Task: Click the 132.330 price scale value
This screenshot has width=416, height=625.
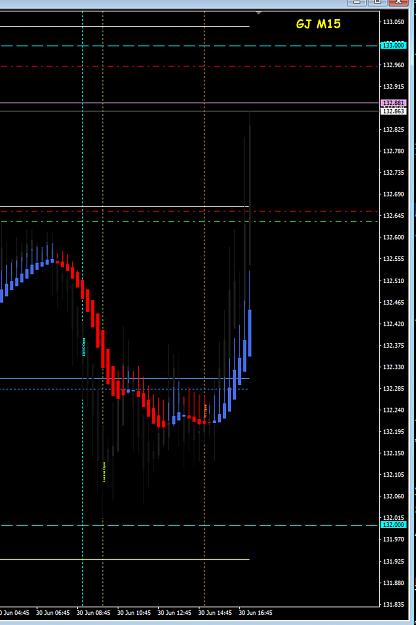Action: [x=393, y=367]
